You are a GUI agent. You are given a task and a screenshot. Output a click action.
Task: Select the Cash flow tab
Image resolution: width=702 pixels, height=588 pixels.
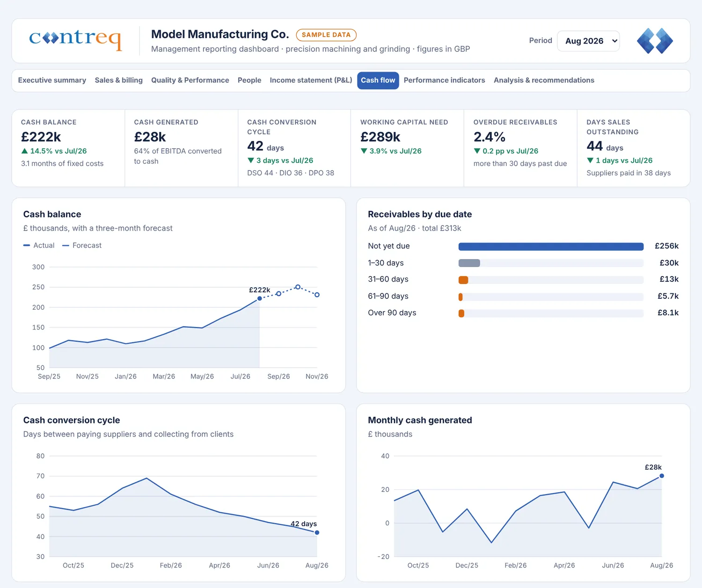click(x=378, y=80)
